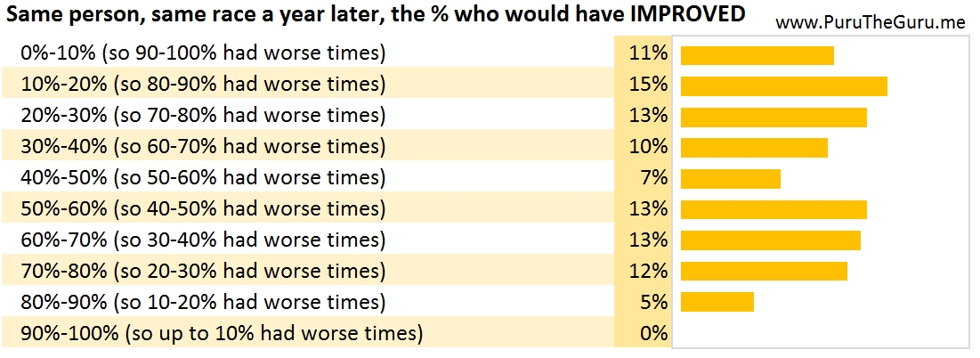Click the www.PuruTheGuru.me website link
Viewport: 980px width, 358px height.
[x=870, y=22]
